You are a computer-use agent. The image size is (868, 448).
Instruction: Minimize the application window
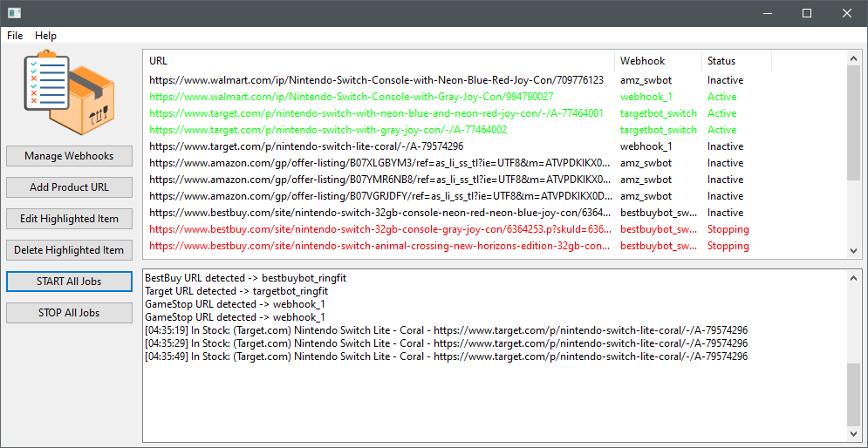[768, 13]
